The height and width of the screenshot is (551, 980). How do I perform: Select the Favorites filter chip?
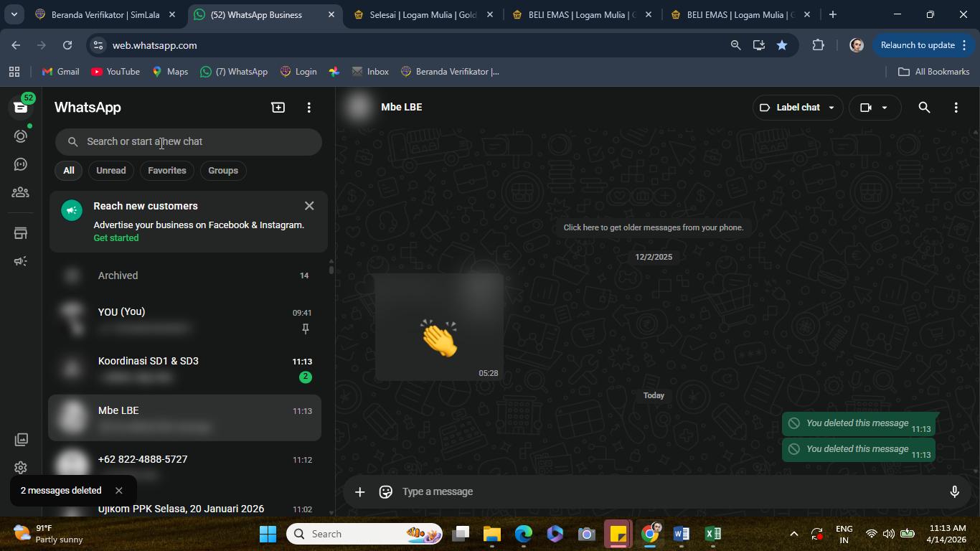(x=166, y=171)
